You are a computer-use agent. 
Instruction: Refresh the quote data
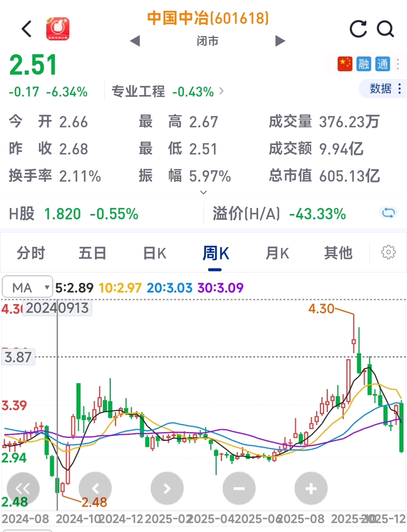pyautogui.click(x=358, y=29)
